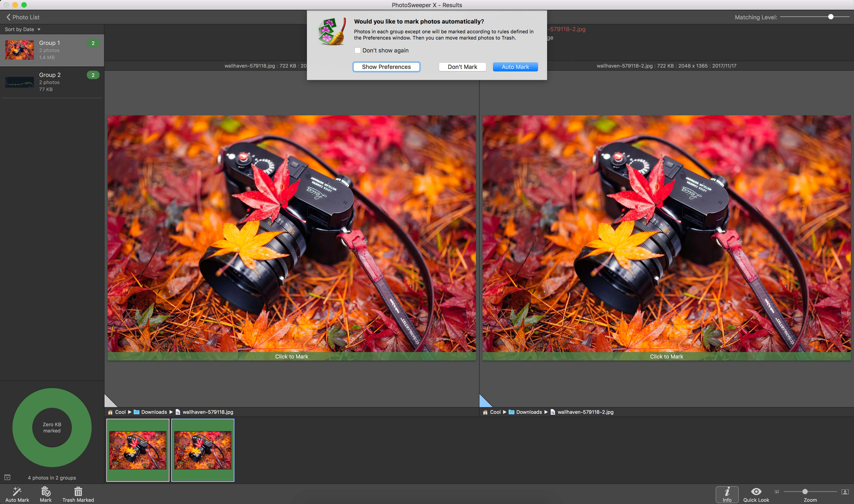The image size is (854, 504).
Task: Click to Mark the right photo bar
Action: [667, 356]
